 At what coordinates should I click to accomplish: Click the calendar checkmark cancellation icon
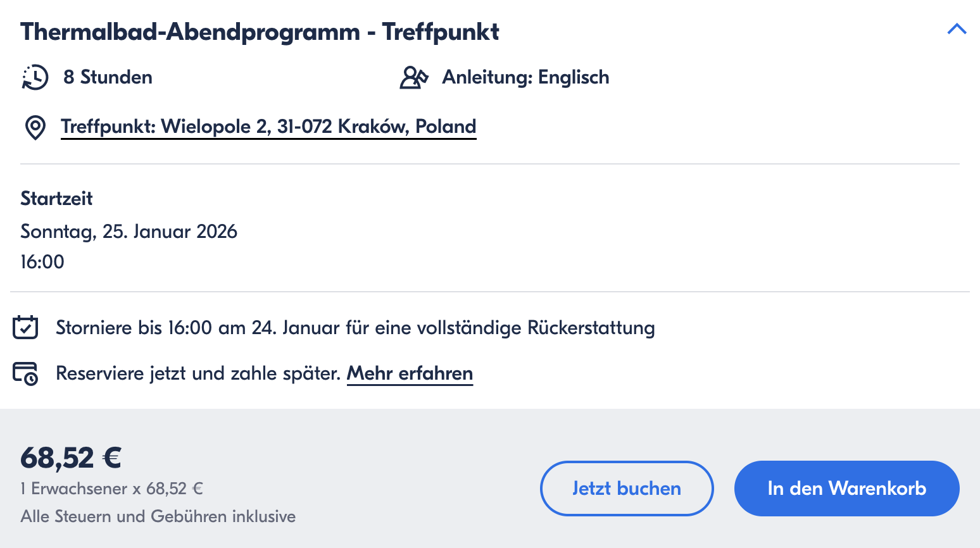point(25,328)
